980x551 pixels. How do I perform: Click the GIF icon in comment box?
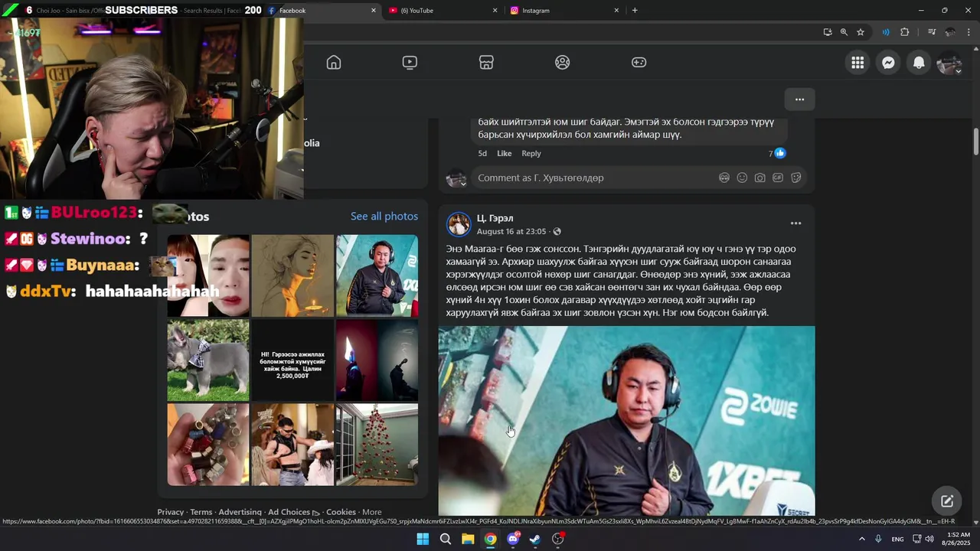[x=778, y=178]
